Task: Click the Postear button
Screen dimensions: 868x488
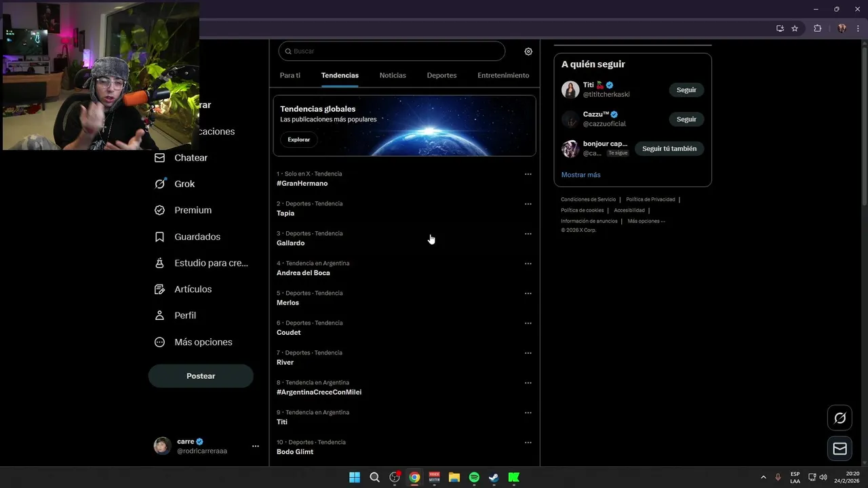Action: click(201, 376)
